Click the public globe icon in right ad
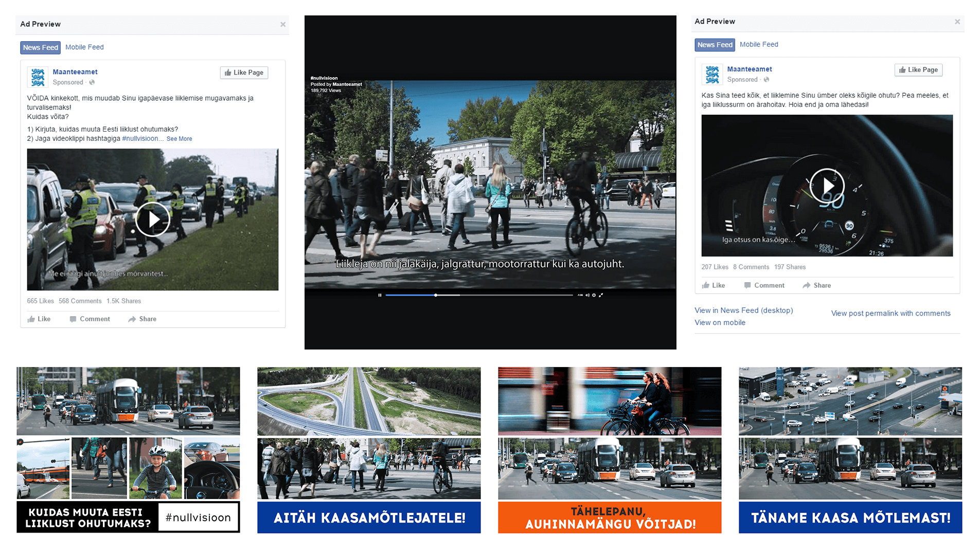Viewport: 980px width, 551px height. 767,80
